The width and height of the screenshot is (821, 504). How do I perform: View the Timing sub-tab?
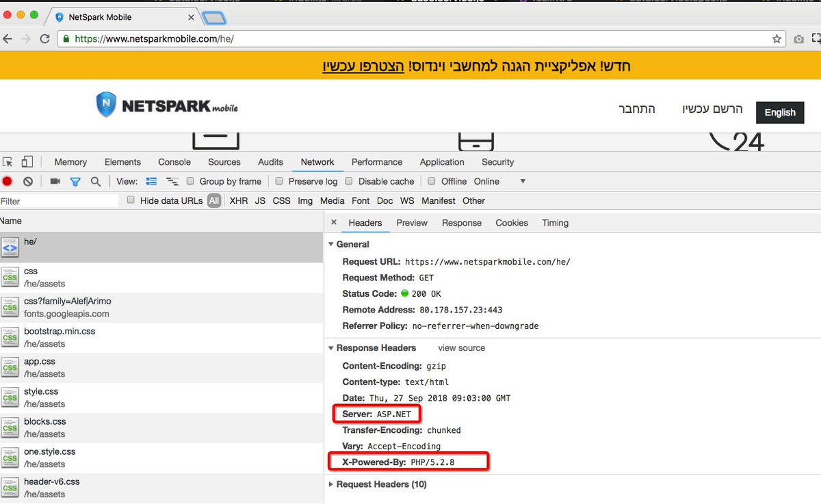click(555, 223)
